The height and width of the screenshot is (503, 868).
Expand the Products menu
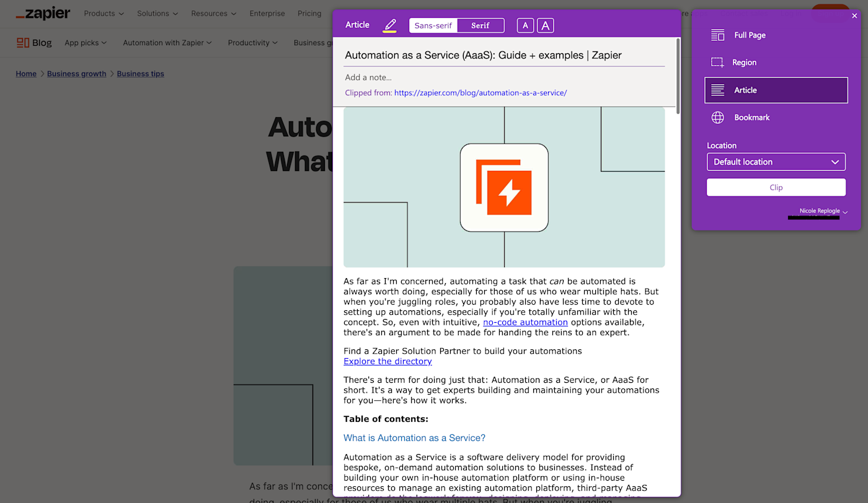pos(104,14)
